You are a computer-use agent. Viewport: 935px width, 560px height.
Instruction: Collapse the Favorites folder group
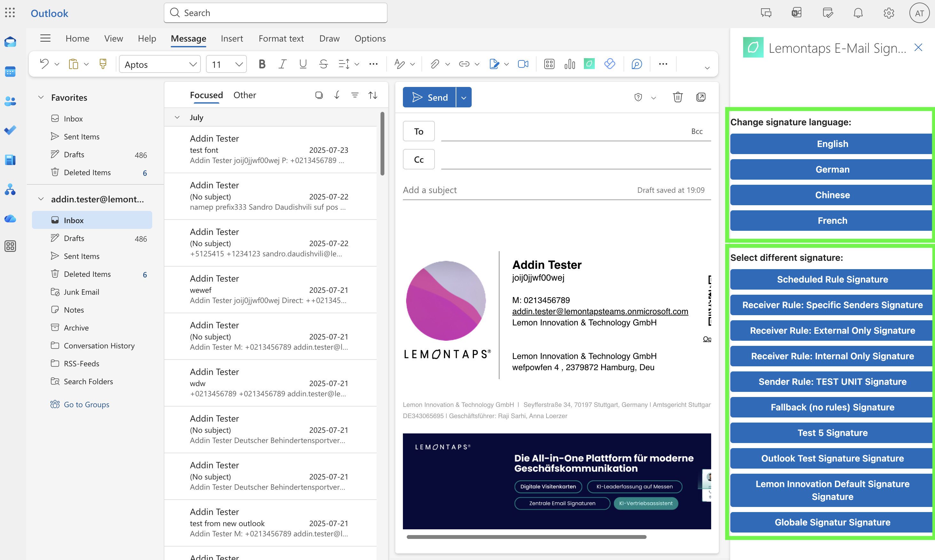[41, 97]
